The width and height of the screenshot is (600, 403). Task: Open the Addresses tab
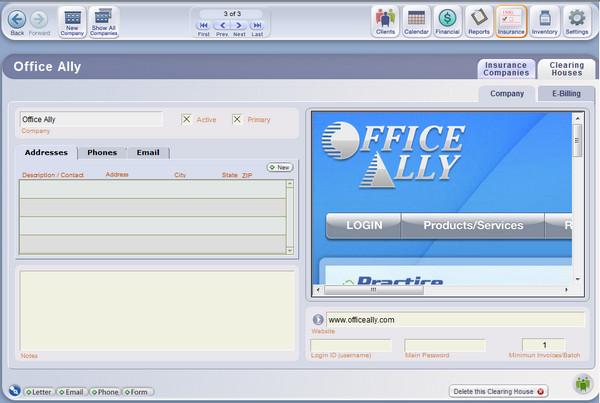tap(46, 152)
